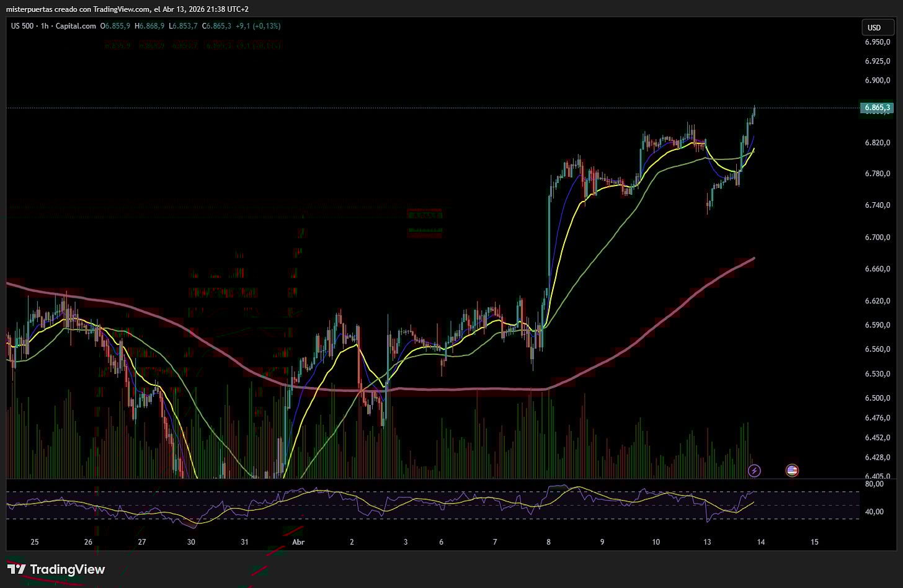903x588 pixels.
Task: Click the 6.700,0 price axis label
Action: (878, 238)
